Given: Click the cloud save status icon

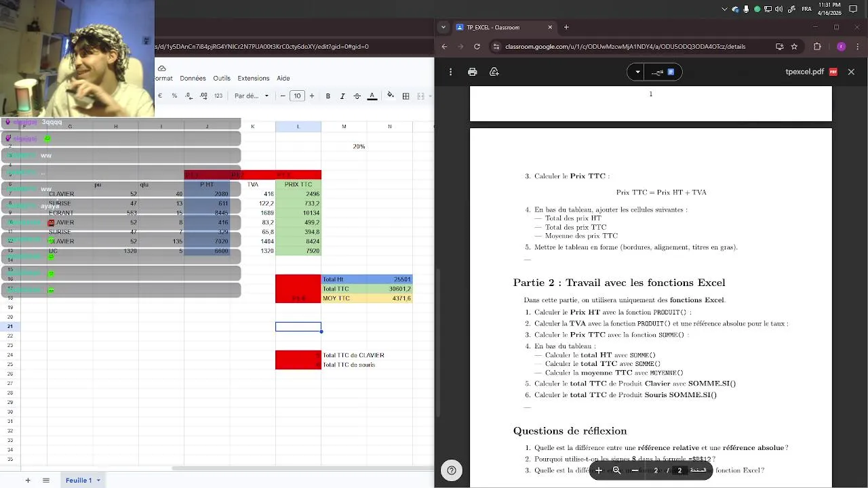Looking at the screenshot, I should 162,68.
